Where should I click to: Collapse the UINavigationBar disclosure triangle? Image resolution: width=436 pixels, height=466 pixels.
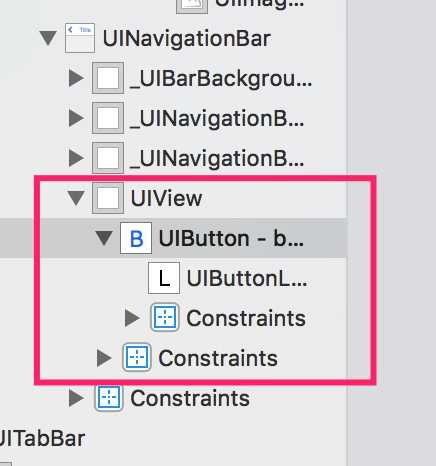pyautogui.click(x=48, y=38)
